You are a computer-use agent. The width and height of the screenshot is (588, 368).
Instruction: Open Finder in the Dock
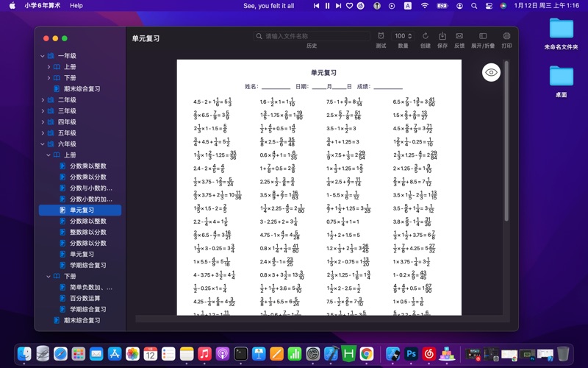24,354
